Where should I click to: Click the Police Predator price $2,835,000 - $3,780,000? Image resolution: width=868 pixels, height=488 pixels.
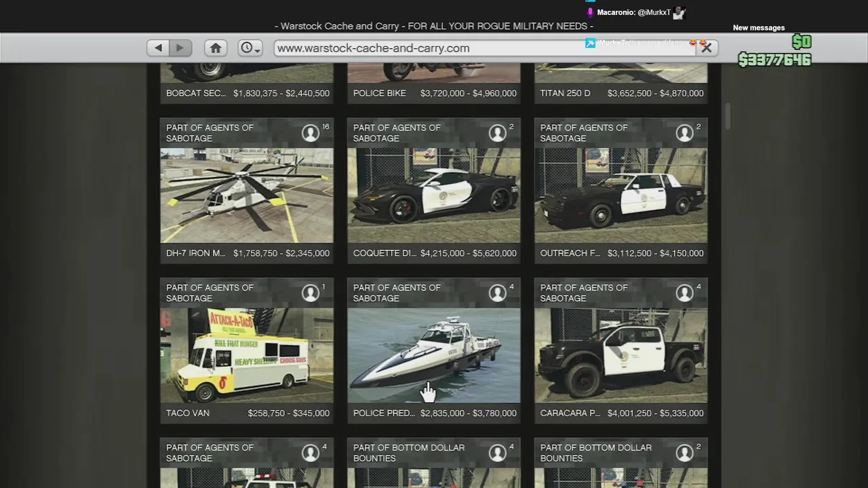469,413
